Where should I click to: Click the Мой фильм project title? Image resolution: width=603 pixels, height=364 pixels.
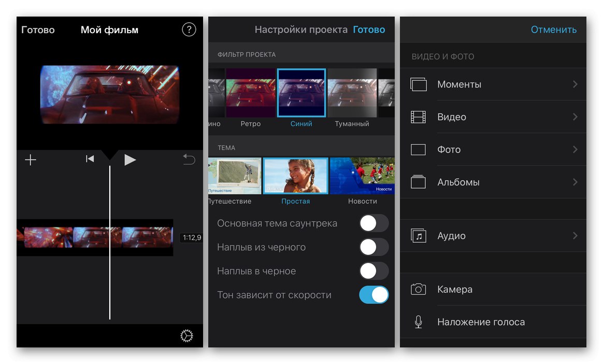coord(109,30)
